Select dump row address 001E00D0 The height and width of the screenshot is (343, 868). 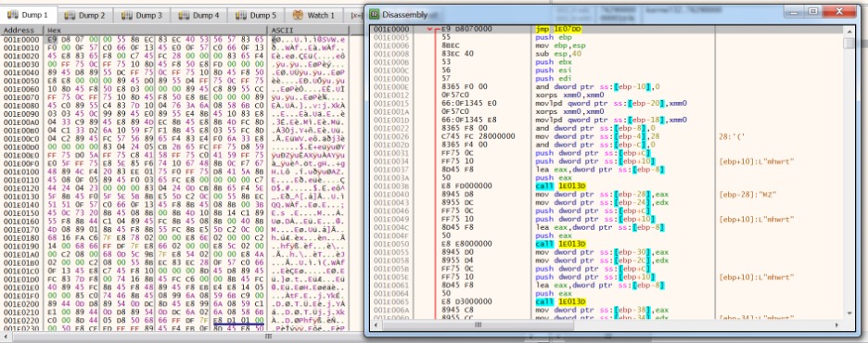[21, 147]
